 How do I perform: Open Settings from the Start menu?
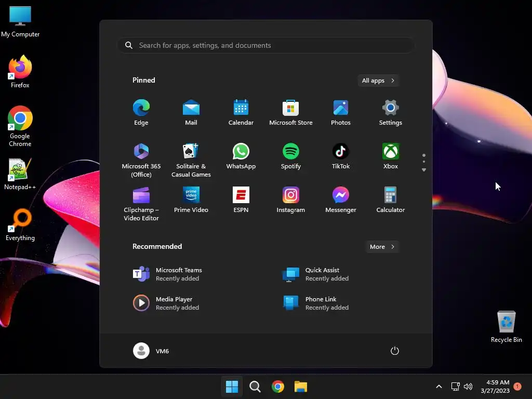(x=391, y=113)
